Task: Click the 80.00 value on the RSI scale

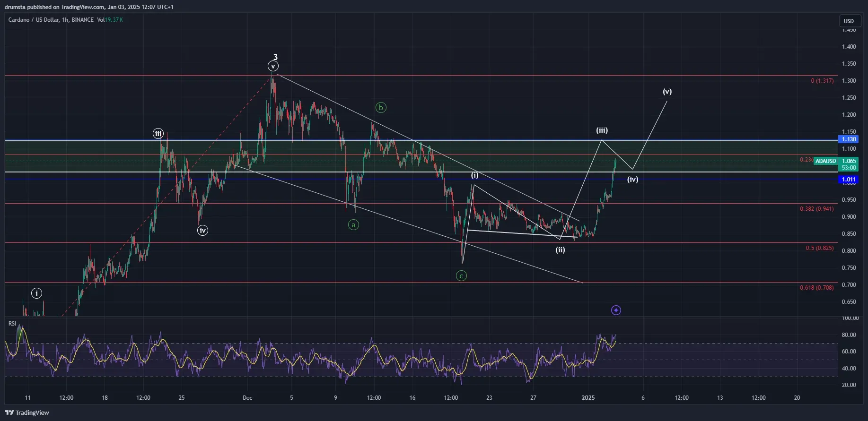Action: (x=849, y=335)
